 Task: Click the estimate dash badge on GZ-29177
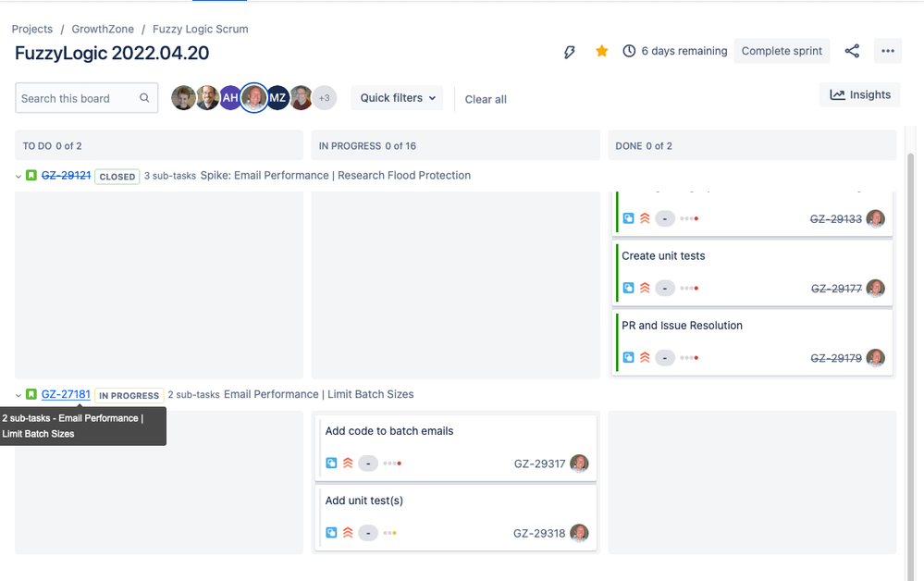click(665, 288)
